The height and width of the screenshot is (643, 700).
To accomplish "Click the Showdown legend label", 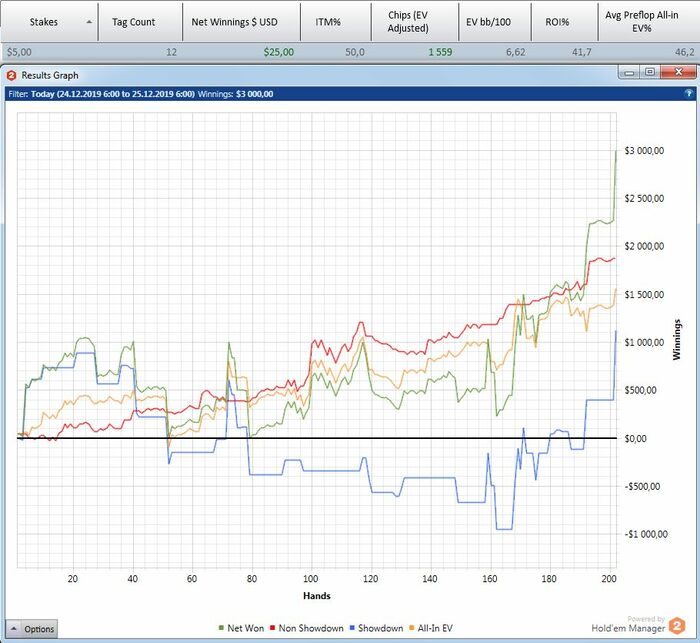I will click(x=380, y=628).
